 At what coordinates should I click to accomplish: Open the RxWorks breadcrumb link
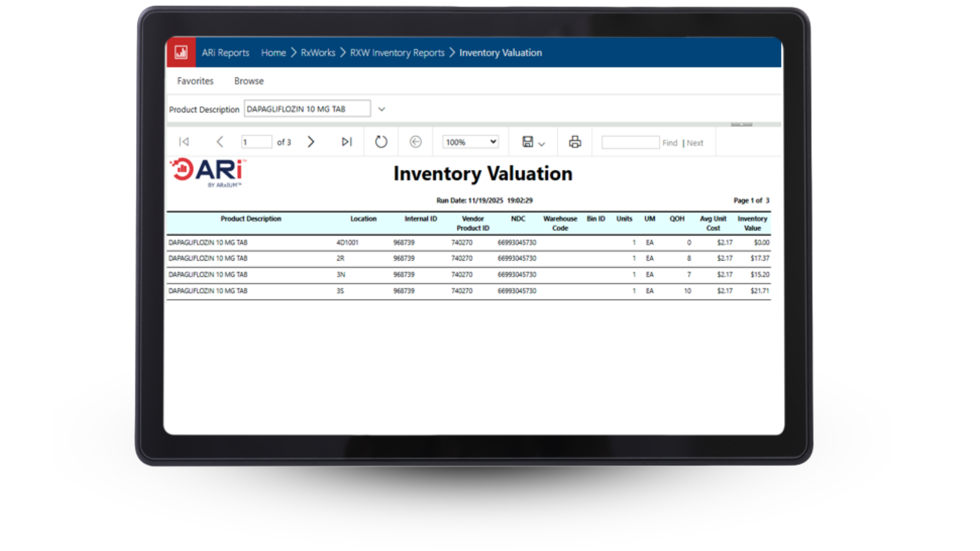(317, 53)
